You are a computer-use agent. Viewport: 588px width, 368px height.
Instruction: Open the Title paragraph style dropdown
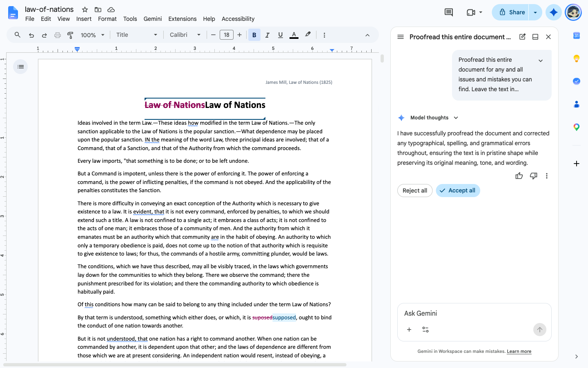(x=136, y=35)
